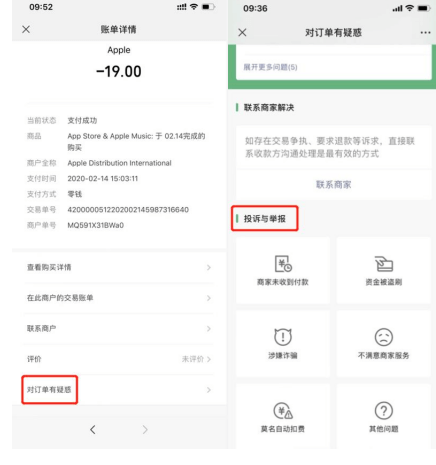Expand more questions via 展开更多问题(5)
This screenshot has height=465, width=436.
tap(270, 67)
